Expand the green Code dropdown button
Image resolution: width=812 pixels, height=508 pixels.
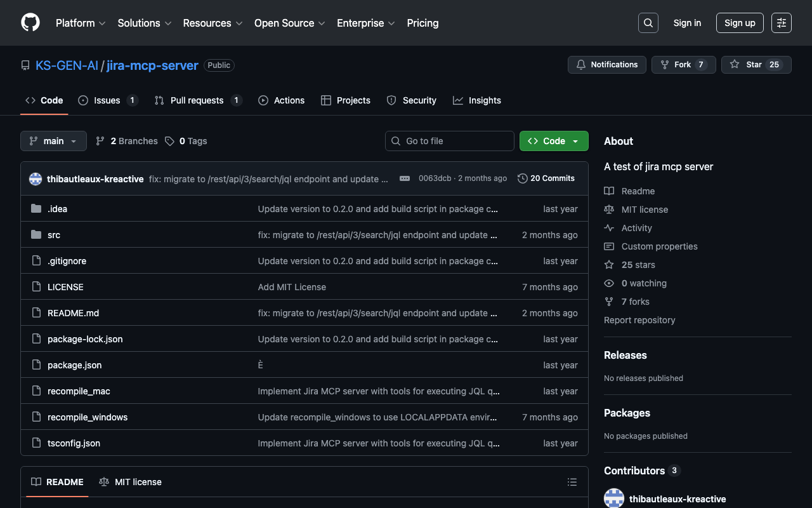point(553,141)
